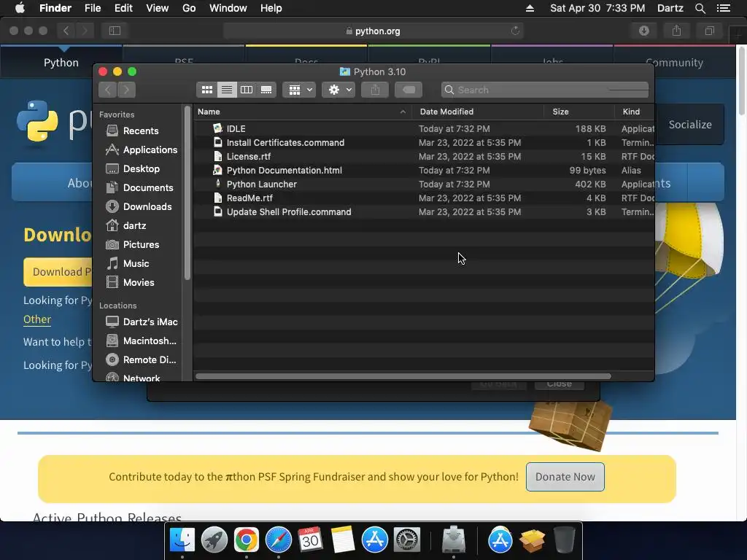The height and width of the screenshot is (560, 747).
Task: Open the group-by arrangement dropdown
Action: click(x=299, y=90)
